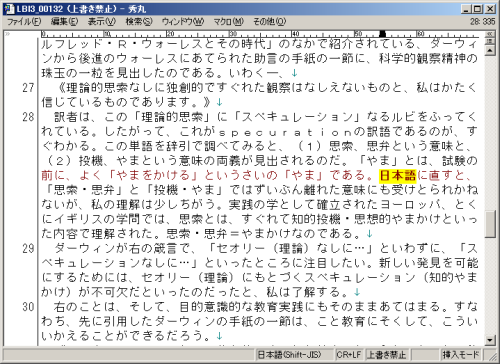
Task: Click the cursor position indicator 28: 335
Action: tap(482, 22)
